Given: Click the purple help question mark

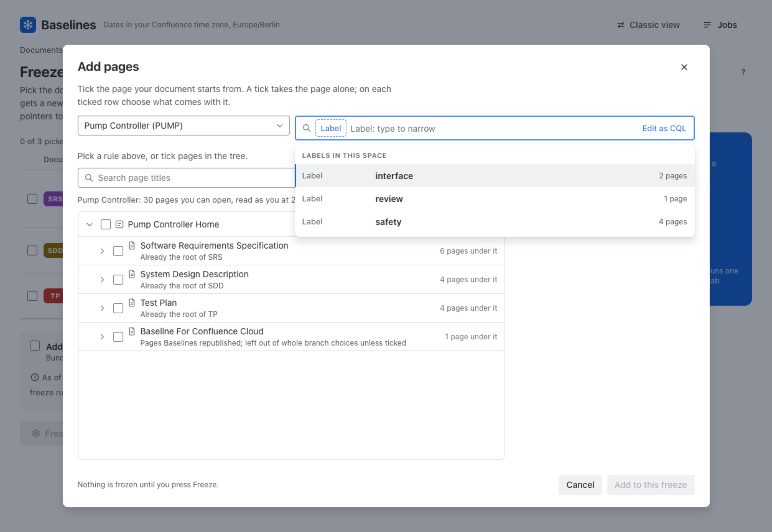Looking at the screenshot, I should coord(743,72).
